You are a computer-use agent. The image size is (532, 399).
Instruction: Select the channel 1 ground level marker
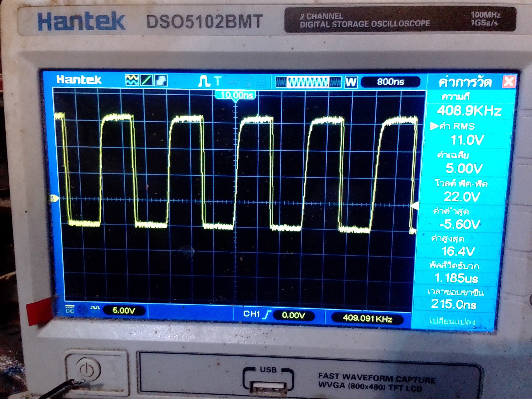pyautogui.click(x=54, y=198)
